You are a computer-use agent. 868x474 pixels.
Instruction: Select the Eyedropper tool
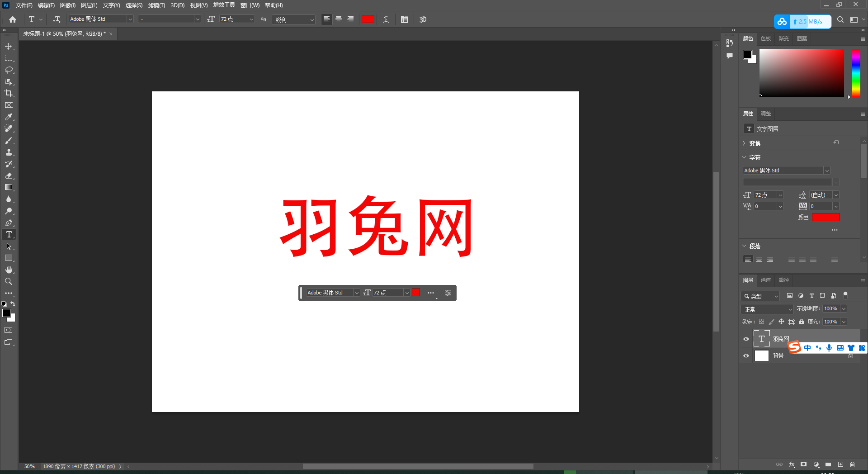tap(9, 117)
